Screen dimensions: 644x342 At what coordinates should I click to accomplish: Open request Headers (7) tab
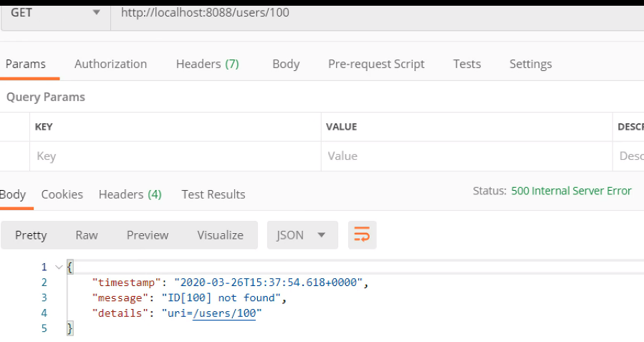point(208,64)
